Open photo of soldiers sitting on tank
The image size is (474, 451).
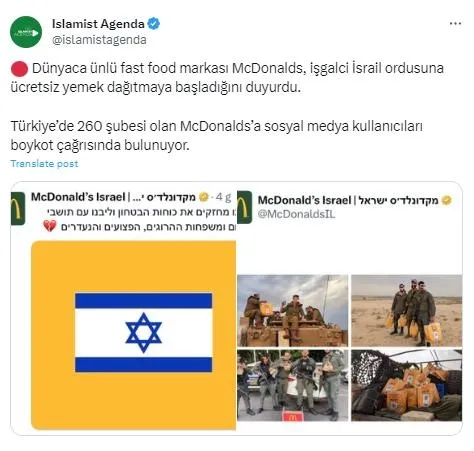[292, 311]
